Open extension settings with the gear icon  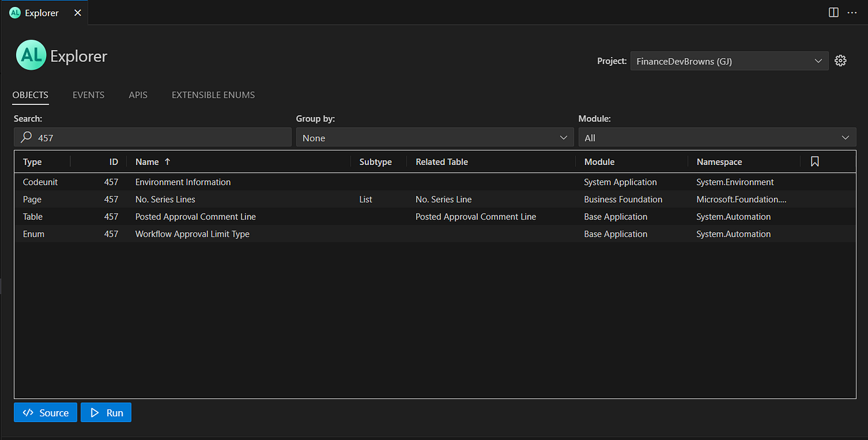pyautogui.click(x=840, y=60)
